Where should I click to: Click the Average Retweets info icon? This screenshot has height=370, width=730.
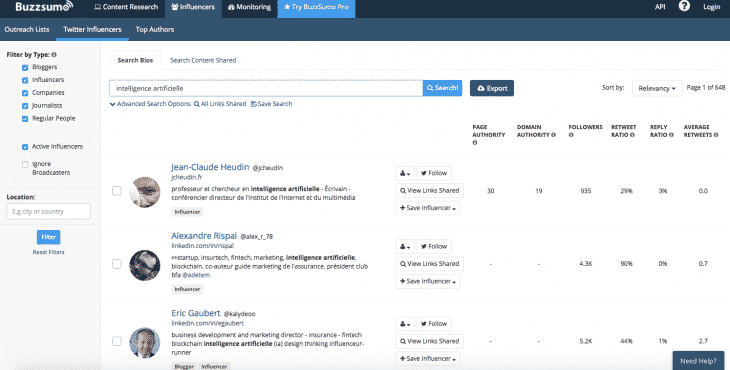(716, 135)
